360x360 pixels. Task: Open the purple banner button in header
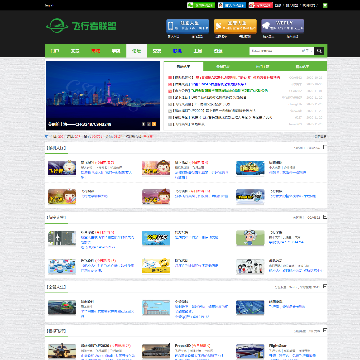click(x=283, y=26)
